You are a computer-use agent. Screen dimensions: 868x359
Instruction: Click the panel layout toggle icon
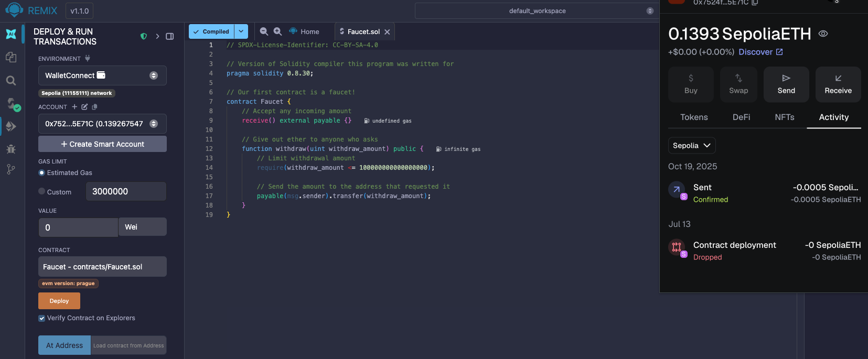click(x=170, y=36)
